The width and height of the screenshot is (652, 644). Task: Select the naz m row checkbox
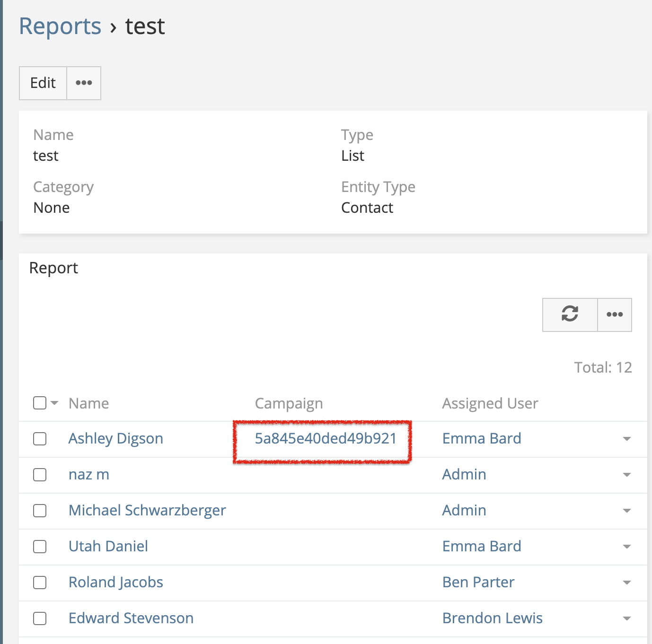40,475
